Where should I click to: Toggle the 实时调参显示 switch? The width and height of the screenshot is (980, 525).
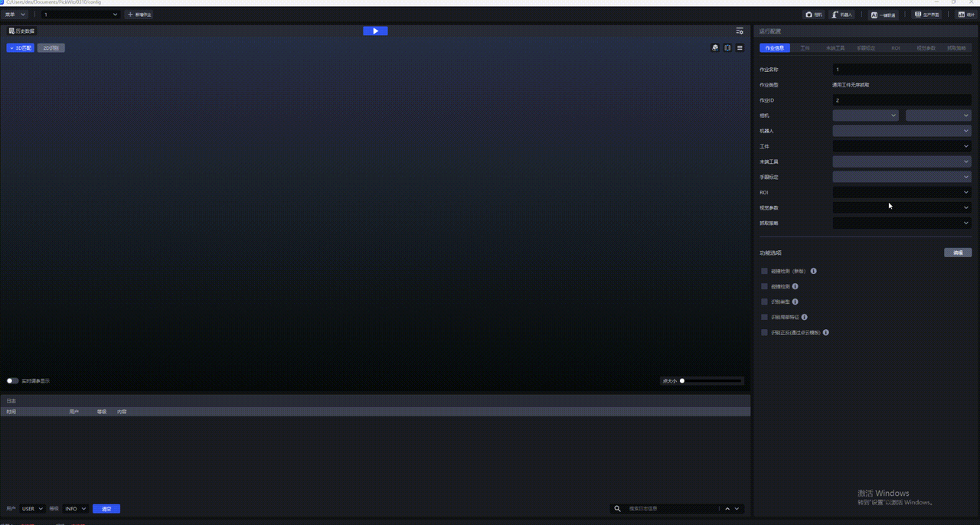click(x=13, y=380)
